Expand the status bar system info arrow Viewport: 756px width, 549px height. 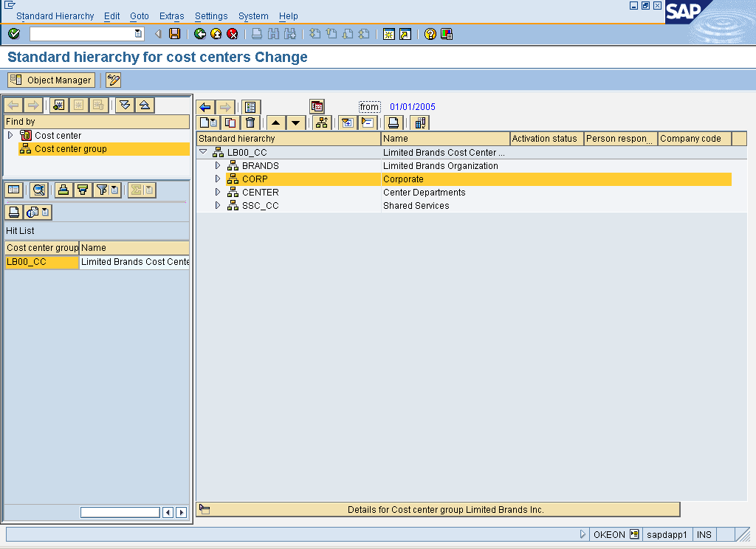[583, 534]
